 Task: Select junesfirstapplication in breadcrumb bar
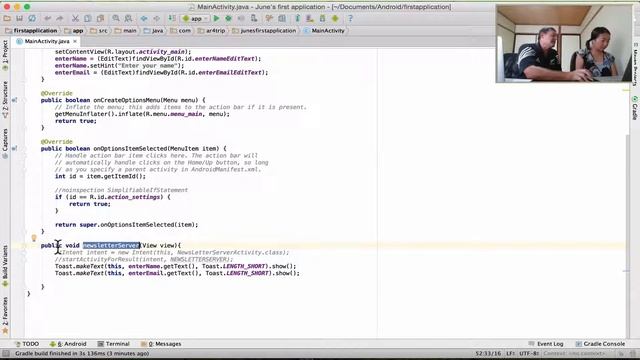click(x=264, y=31)
